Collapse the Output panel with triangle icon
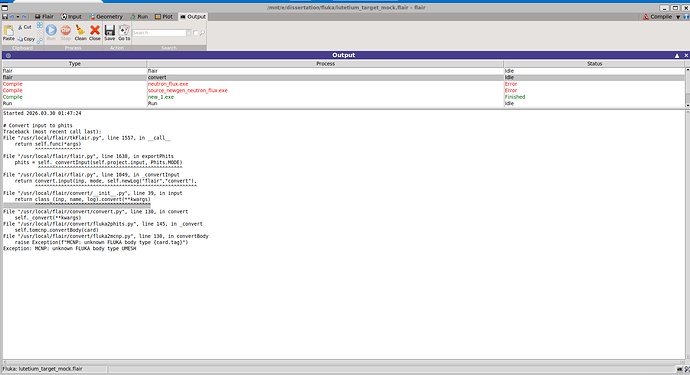Viewport: 690px width, 375px height. tap(677, 55)
